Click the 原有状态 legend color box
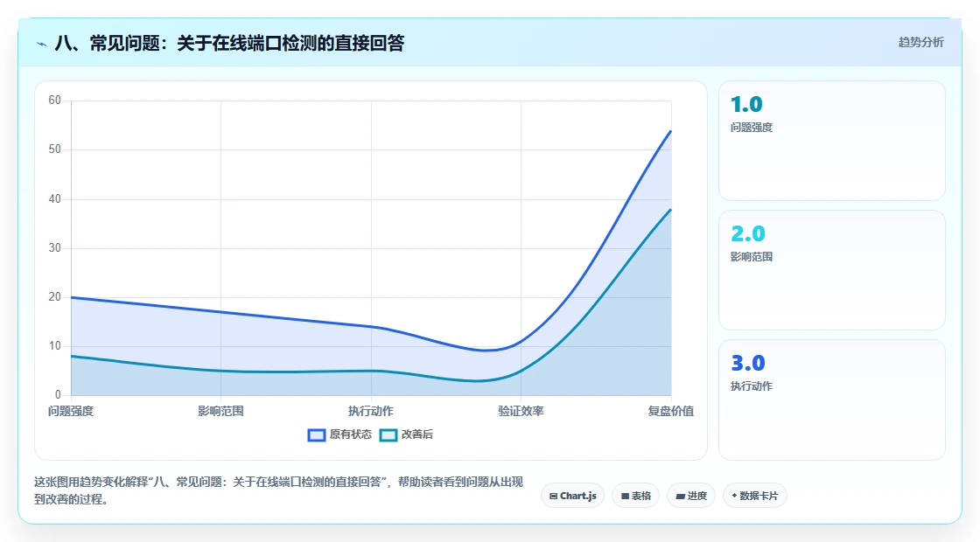980x542 pixels. [317, 435]
